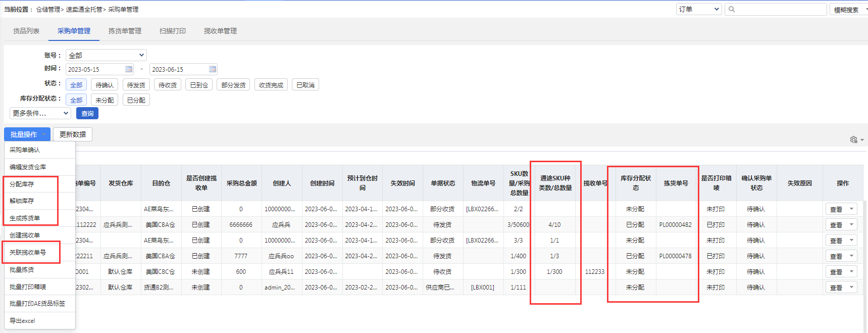
Task: Choose 分配库存 from batch menu
Action: 40,184
